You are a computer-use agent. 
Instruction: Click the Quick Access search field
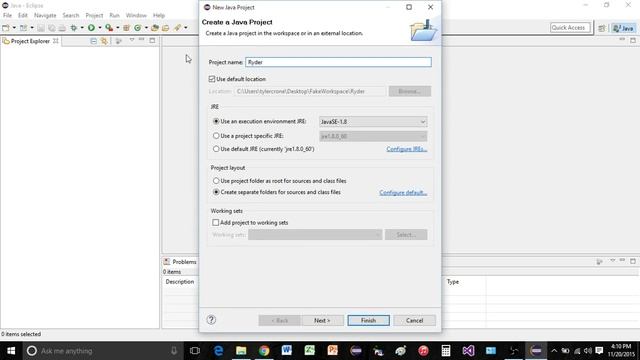click(570, 28)
